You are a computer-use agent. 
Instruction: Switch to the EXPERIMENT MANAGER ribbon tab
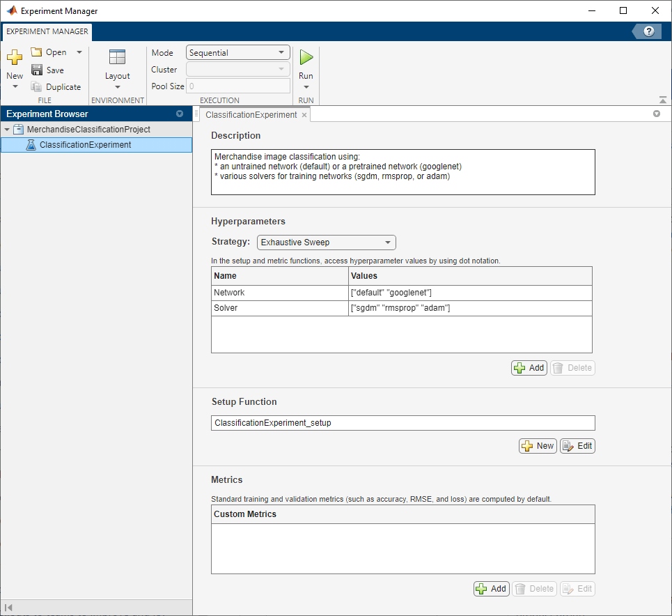47,31
